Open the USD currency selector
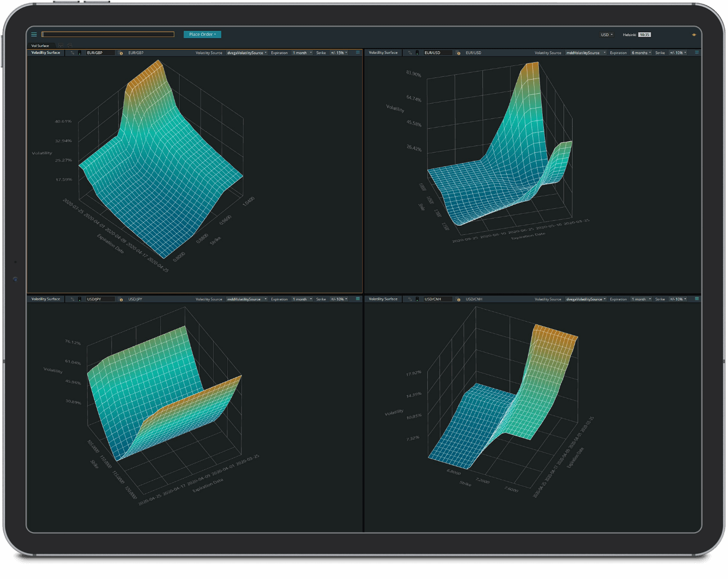Image resolution: width=728 pixels, height=579 pixels. point(606,34)
